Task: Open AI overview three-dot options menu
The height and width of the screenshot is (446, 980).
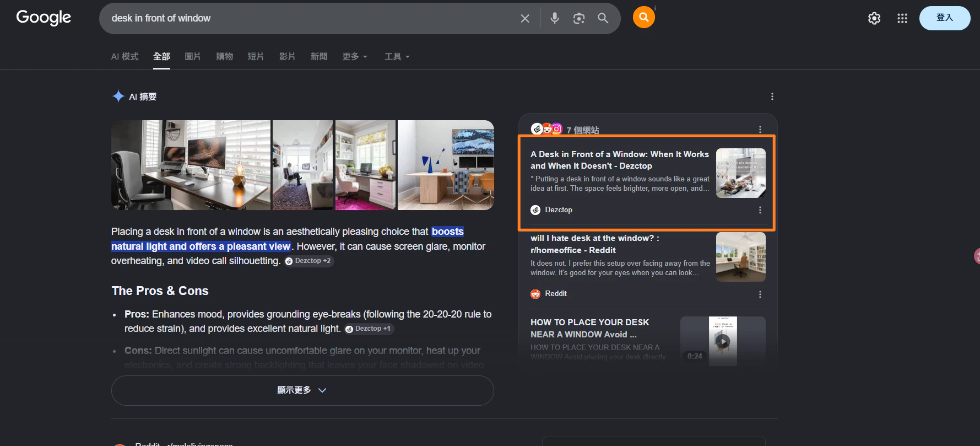Action: click(x=772, y=96)
